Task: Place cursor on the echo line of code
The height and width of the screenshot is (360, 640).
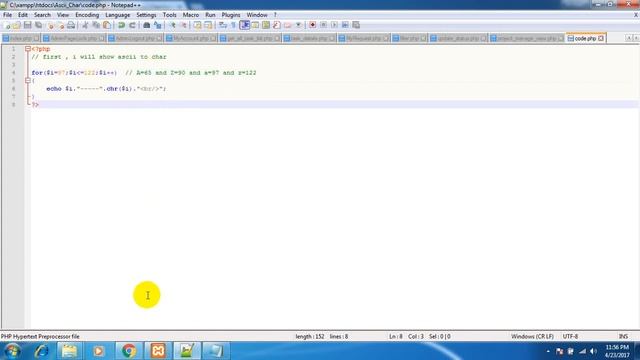Action: click(106, 89)
